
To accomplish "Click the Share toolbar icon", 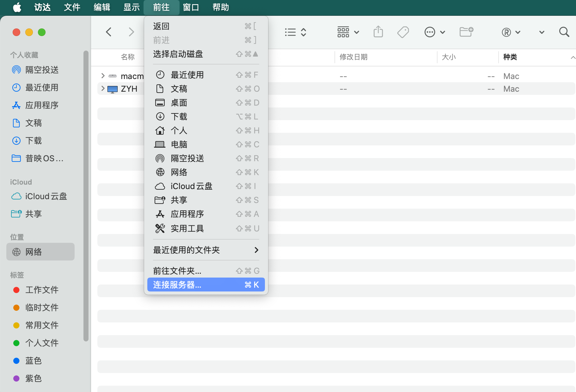I will [x=378, y=32].
